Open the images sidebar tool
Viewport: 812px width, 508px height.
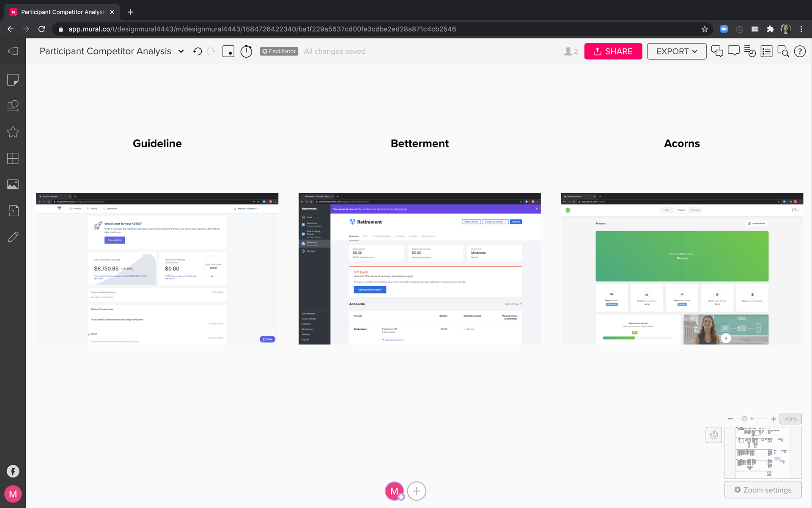[x=13, y=185]
